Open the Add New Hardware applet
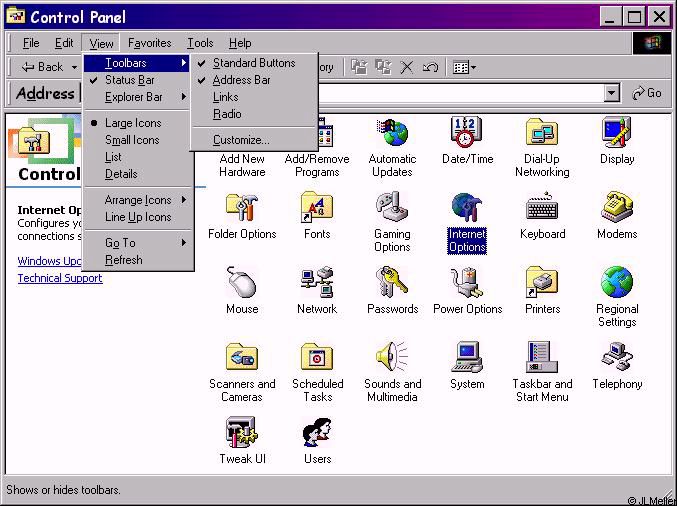 (242, 165)
